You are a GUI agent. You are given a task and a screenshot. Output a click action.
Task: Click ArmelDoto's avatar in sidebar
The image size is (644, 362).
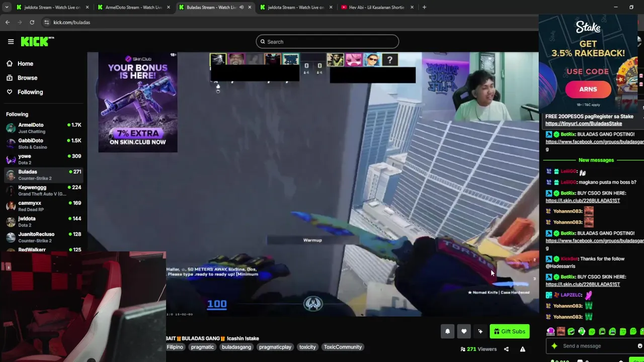[11, 128]
